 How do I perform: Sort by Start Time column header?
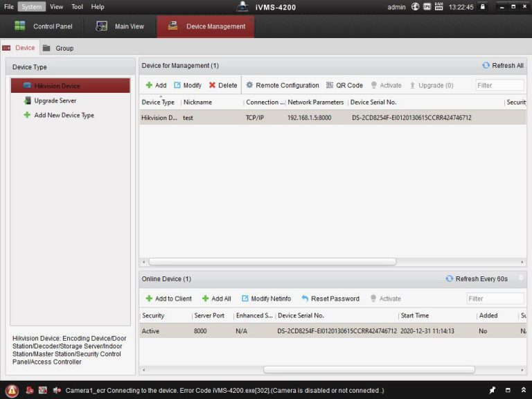415,316
